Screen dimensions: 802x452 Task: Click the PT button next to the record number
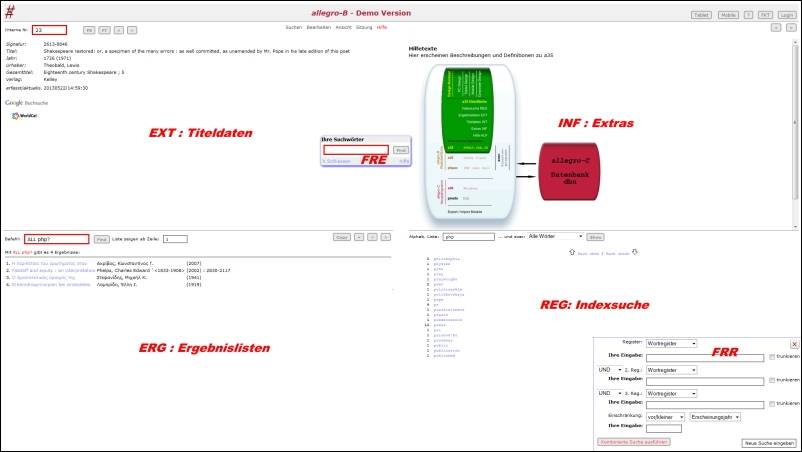click(x=104, y=30)
